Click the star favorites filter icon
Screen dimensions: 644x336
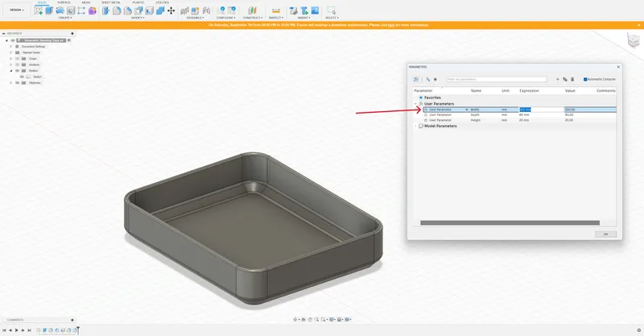pyautogui.click(x=436, y=79)
